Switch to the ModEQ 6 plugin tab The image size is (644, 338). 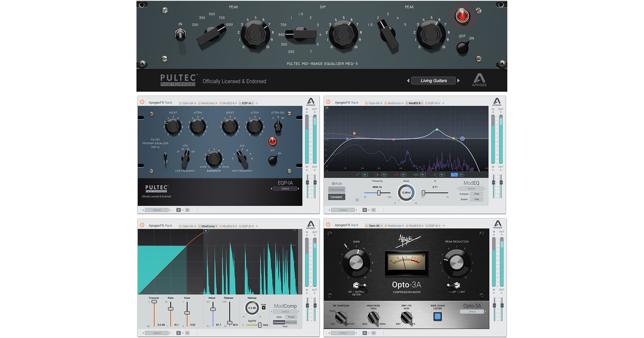pos(415,103)
